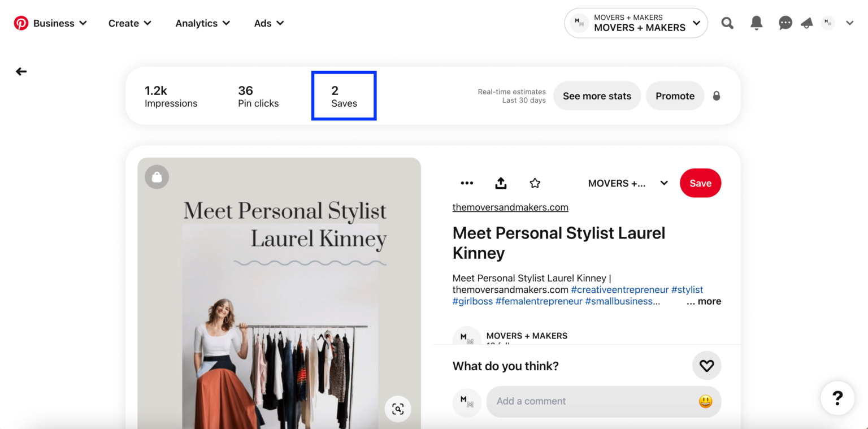Image resolution: width=868 pixels, height=429 pixels.
Task: Open the Ads menu
Action: 268,23
